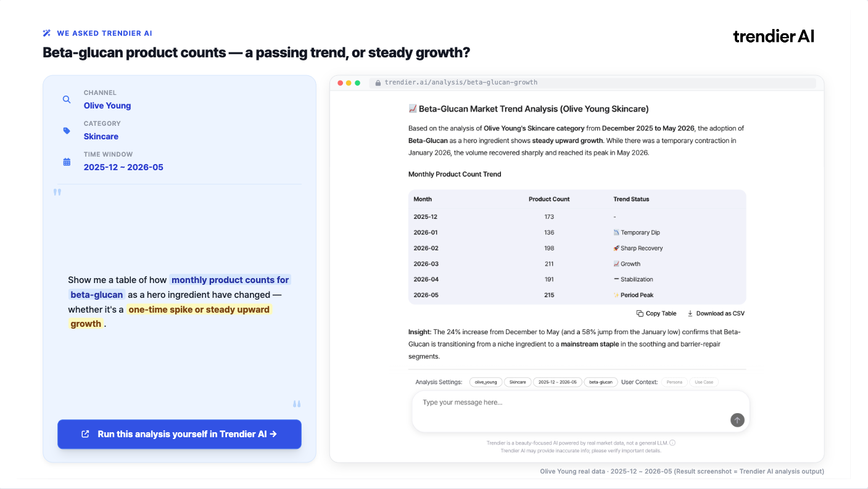
Task: Send the message with the arrow button
Action: click(737, 420)
